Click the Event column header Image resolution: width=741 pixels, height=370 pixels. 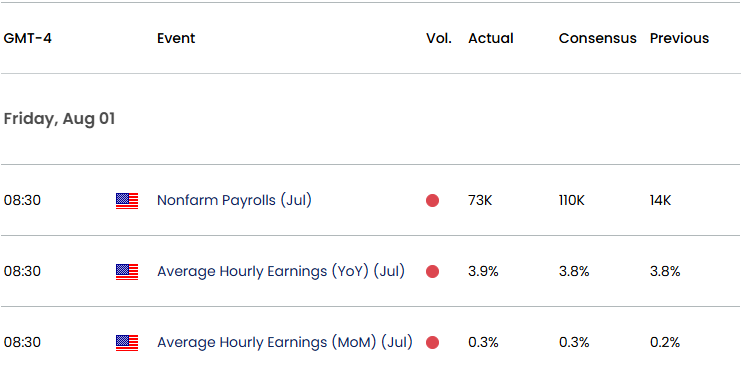click(176, 38)
